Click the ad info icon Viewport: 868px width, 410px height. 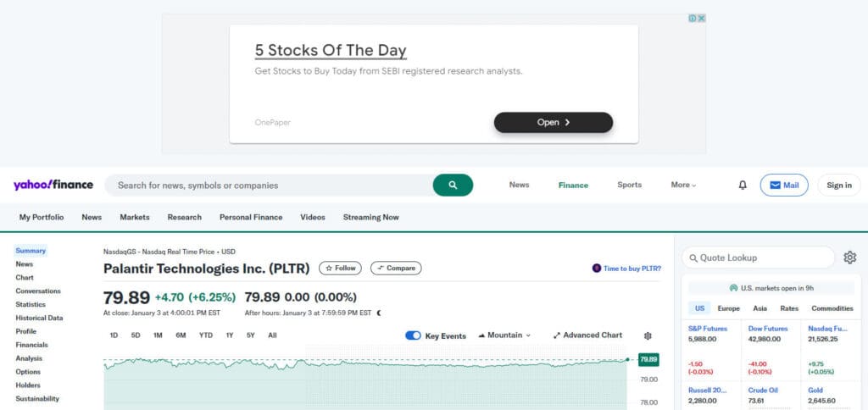point(693,19)
